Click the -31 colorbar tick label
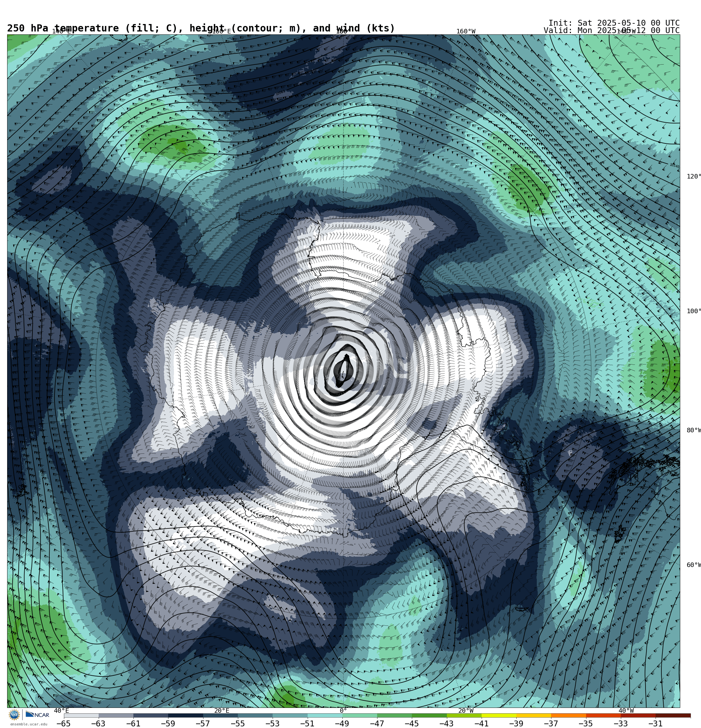Viewport: 701px width, 728px height. pyautogui.click(x=656, y=723)
